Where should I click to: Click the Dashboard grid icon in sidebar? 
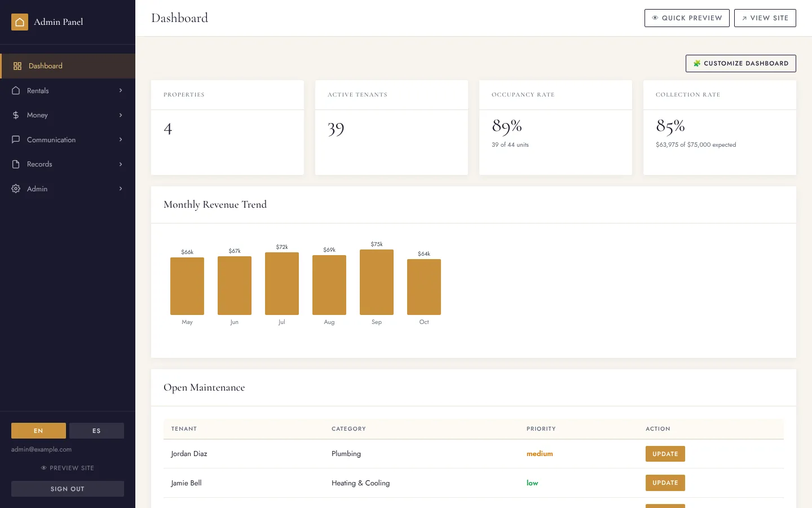pos(17,66)
